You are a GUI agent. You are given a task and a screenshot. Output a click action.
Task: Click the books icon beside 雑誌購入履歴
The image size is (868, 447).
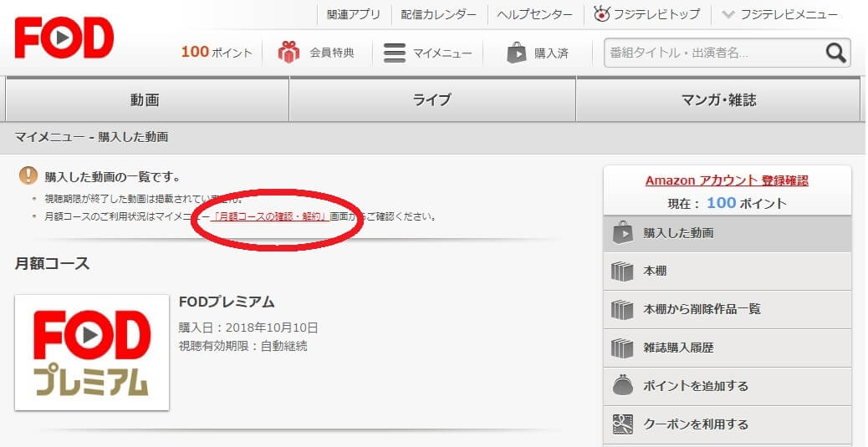622,348
